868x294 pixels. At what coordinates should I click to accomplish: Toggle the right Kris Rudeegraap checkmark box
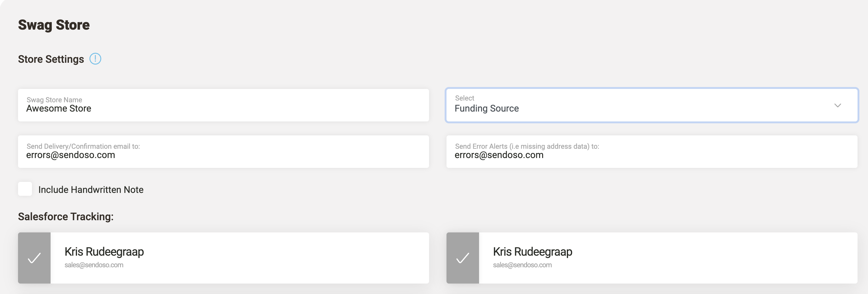[x=462, y=258]
